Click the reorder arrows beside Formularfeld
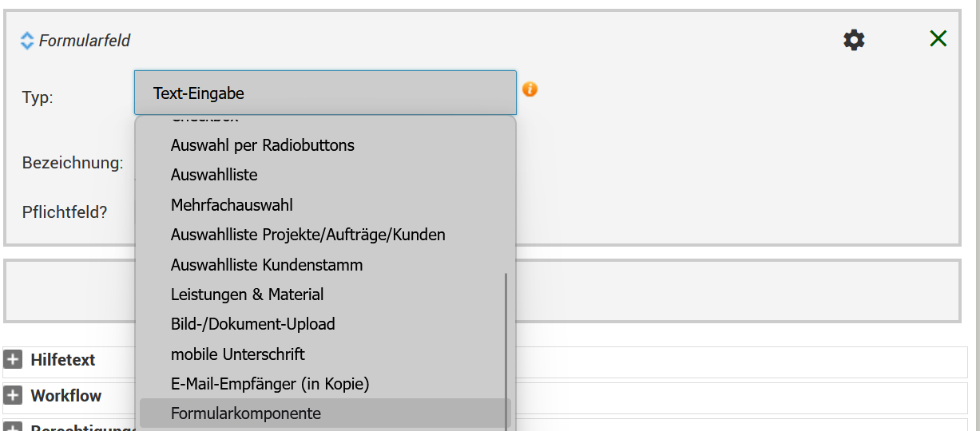 click(27, 40)
